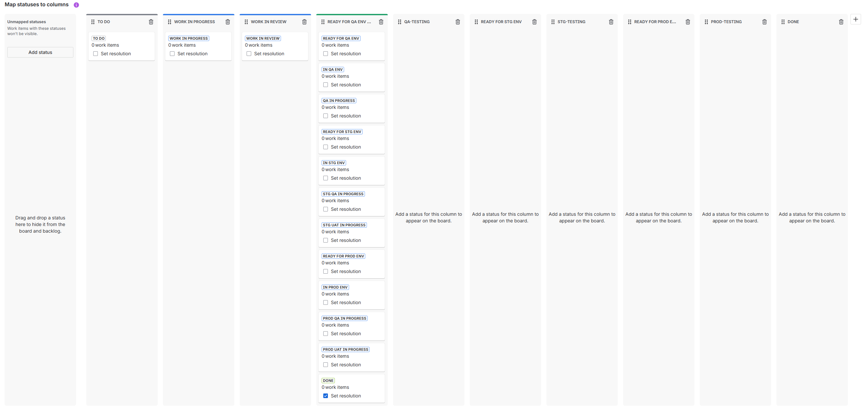868x411 pixels.
Task: Grab the WORK IN REVIEW drag handle
Action: (246, 22)
